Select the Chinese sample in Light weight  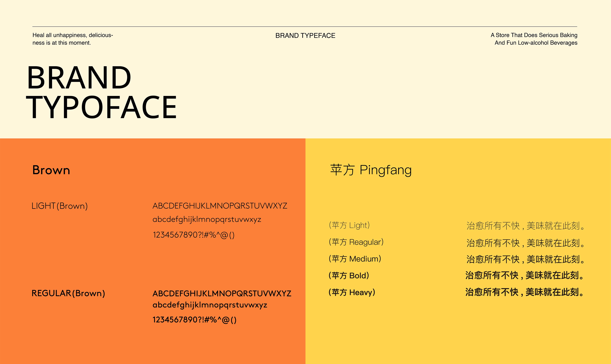click(525, 226)
